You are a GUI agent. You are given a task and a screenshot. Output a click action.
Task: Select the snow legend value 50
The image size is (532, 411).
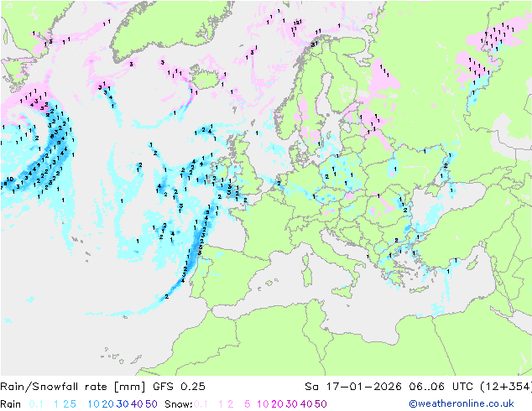[x=321, y=404]
